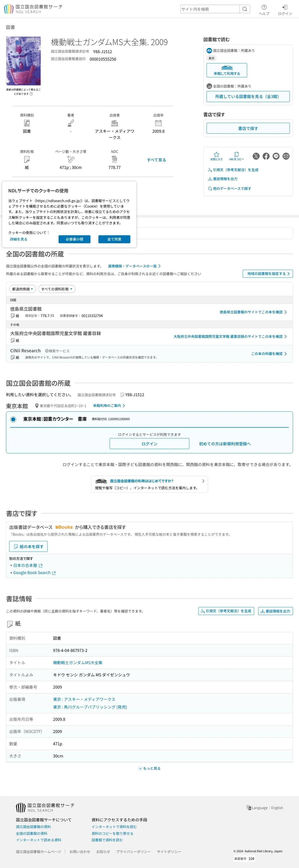
Task: Click 東京 : 角川グループパブリッシング (発売) link
Action: point(90,707)
